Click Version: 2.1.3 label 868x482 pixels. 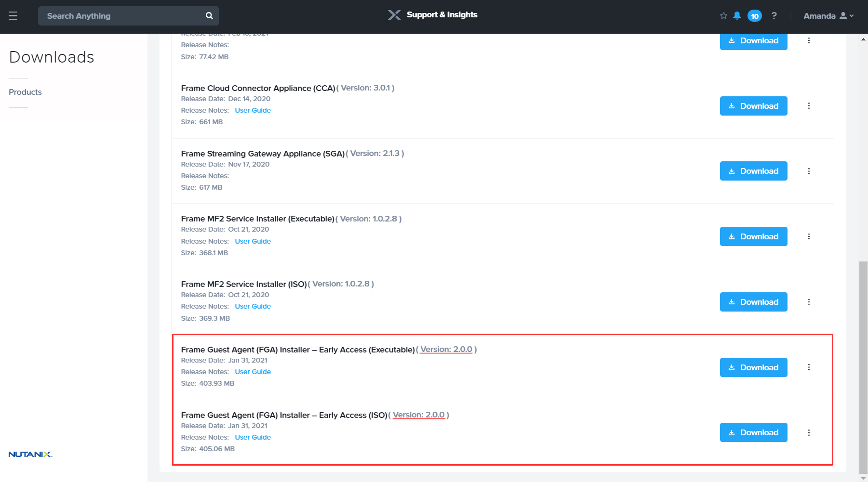point(375,154)
